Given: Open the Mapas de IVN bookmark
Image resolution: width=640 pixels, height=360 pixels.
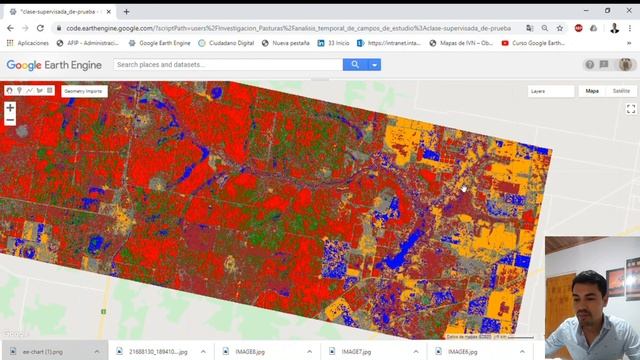Looking at the screenshot, I should 461,43.
